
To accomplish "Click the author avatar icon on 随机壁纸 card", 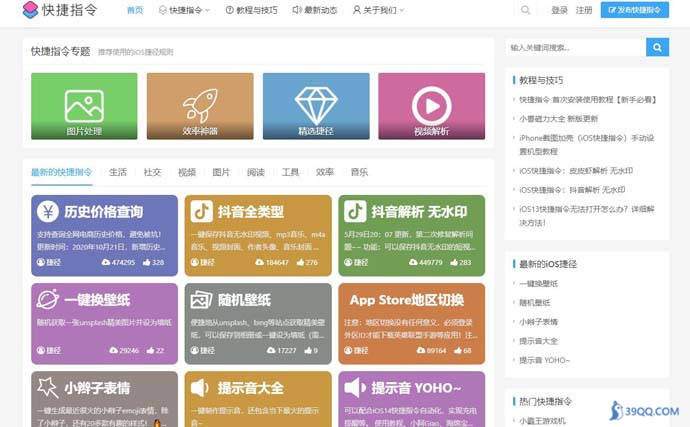I will pyautogui.click(x=195, y=350).
